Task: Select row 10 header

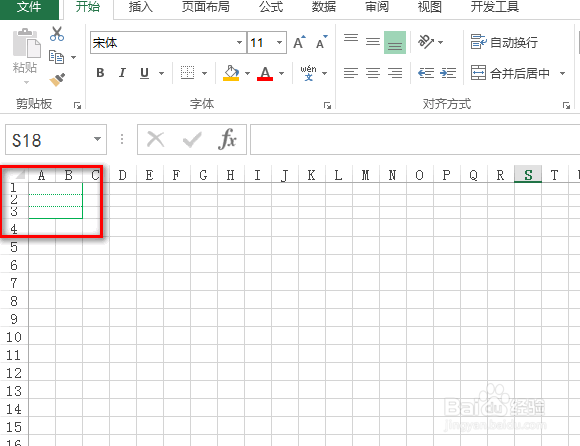Action: tap(14, 337)
